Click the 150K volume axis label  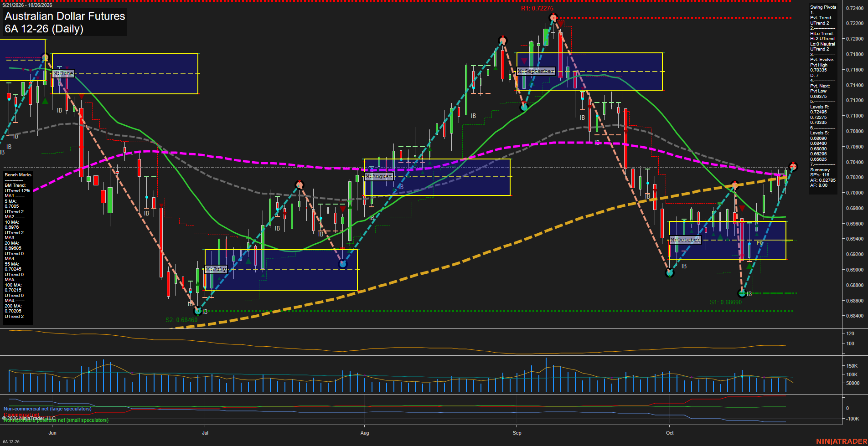click(x=852, y=366)
